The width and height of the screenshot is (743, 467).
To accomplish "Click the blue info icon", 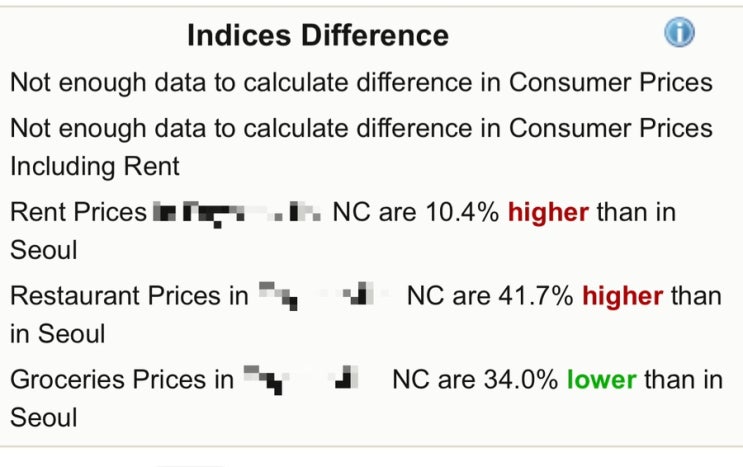I will tap(679, 33).
